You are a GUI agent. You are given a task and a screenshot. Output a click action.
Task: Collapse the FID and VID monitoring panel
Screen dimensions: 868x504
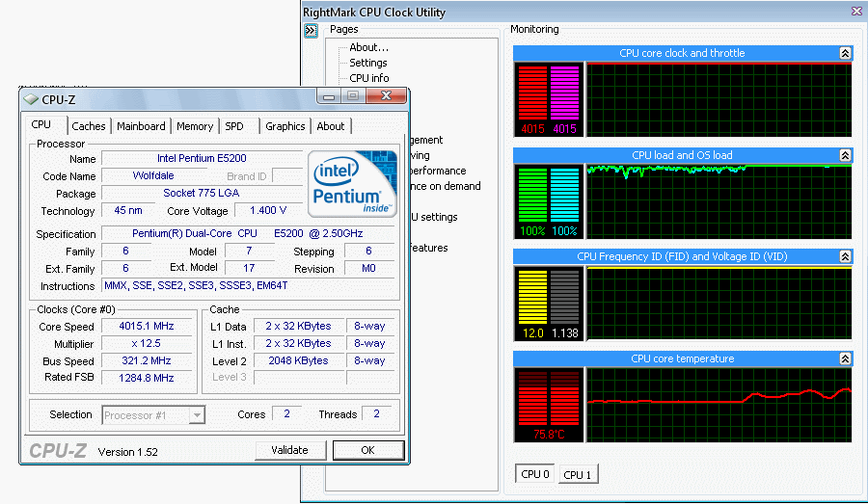point(845,256)
